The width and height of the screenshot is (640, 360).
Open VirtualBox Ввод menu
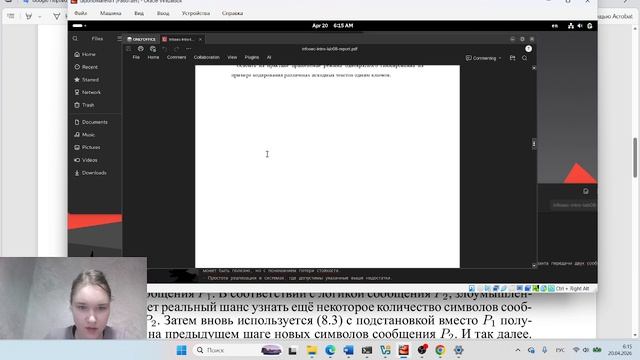point(163,13)
